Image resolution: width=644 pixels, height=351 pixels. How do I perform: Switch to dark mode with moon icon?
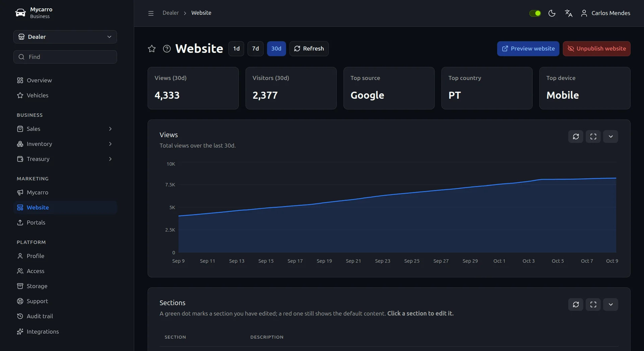click(x=552, y=13)
